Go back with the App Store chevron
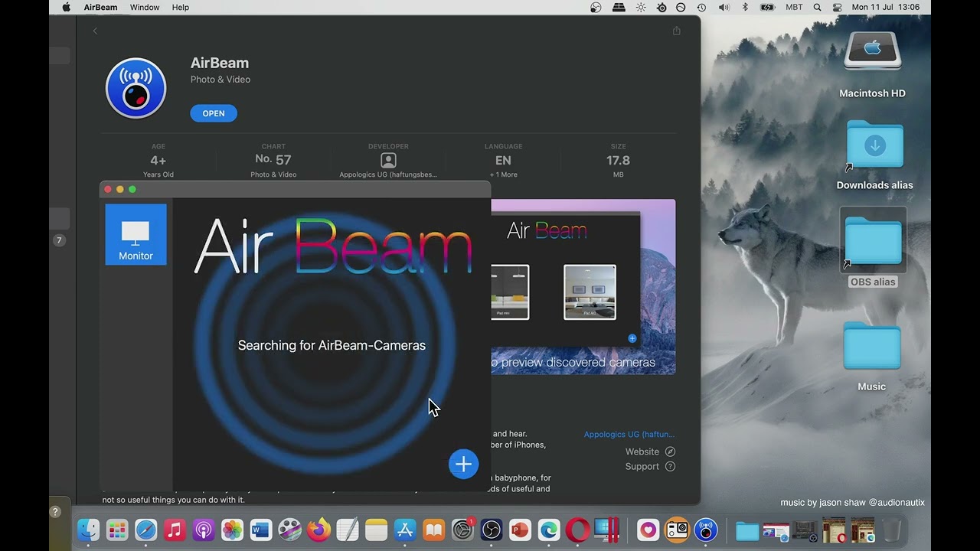The image size is (980, 551). (95, 31)
